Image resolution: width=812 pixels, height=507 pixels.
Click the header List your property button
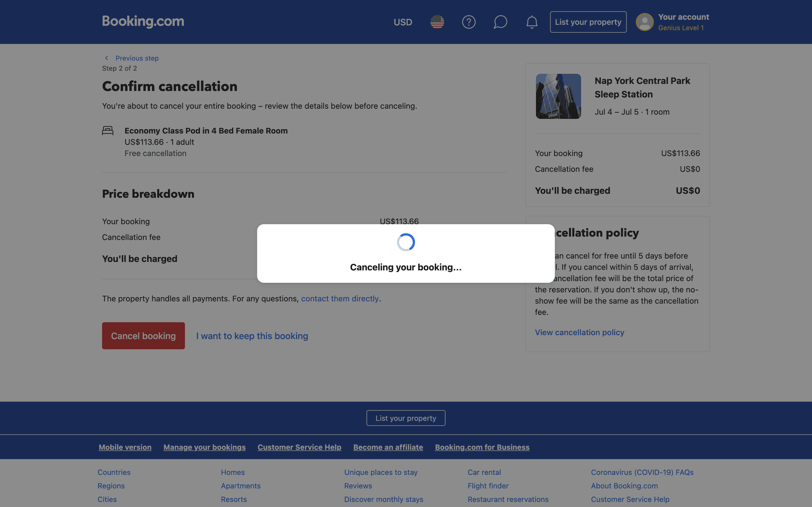click(x=588, y=22)
